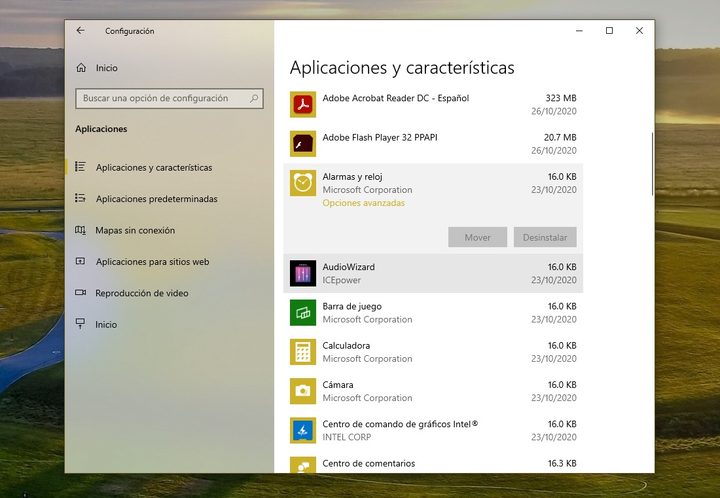Open Opciones avanzadas for Alarmas y reloj

364,203
